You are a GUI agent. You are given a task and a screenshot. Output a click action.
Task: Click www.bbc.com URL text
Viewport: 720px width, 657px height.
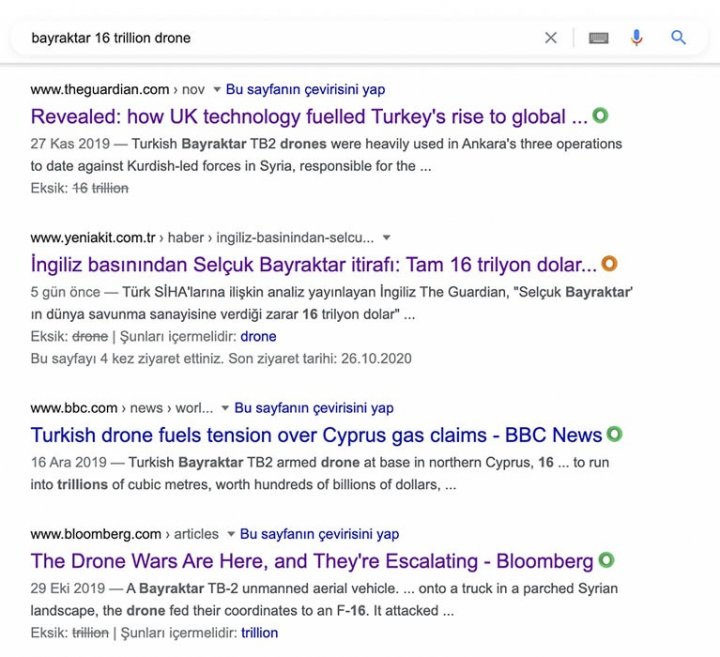coord(74,408)
